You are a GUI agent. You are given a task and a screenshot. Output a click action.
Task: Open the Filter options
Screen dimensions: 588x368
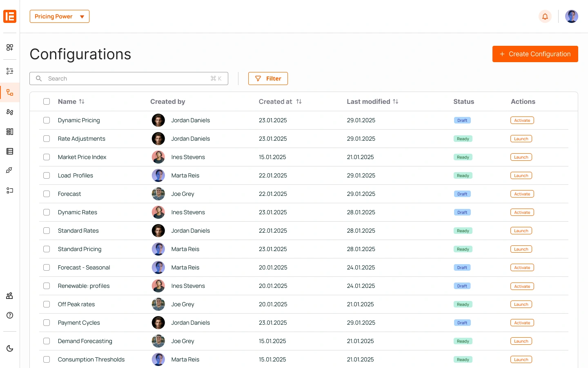click(x=268, y=79)
